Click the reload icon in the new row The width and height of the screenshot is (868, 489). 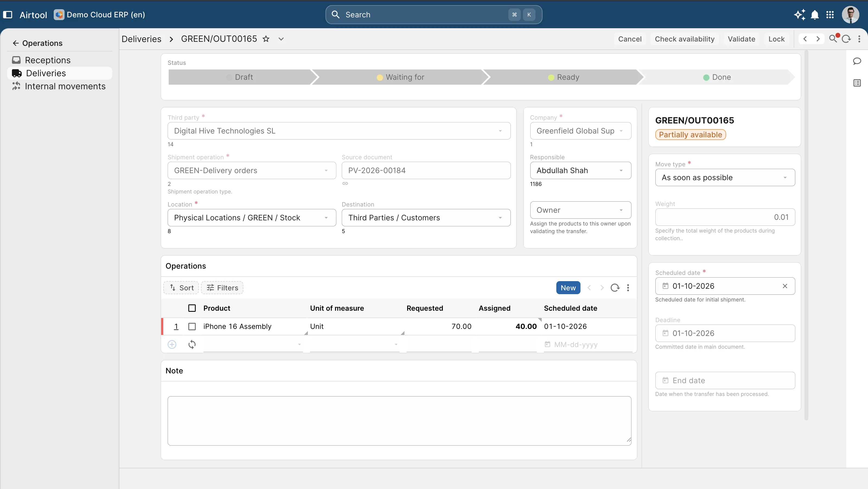click(192, 344)
